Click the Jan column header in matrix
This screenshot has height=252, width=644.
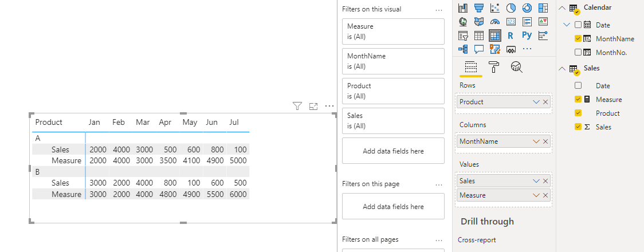95,123
